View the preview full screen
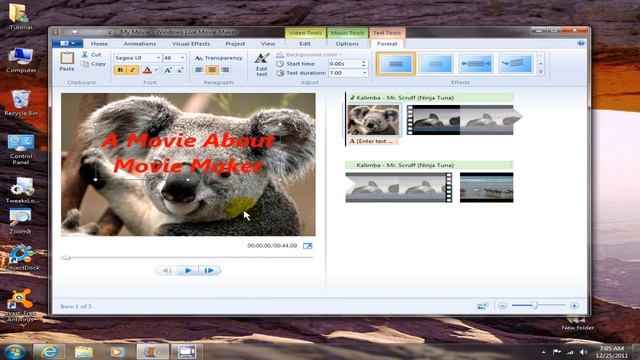640x360 pixels. click(307, 246)
